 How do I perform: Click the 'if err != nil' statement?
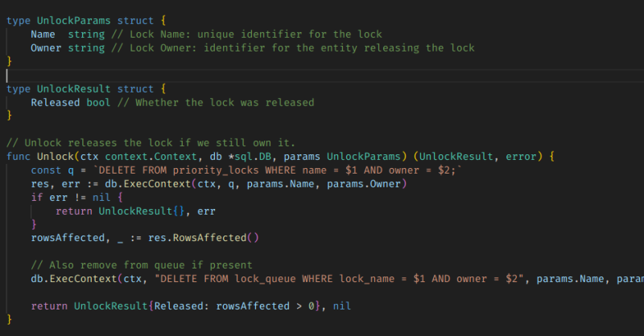click(72, 198)
